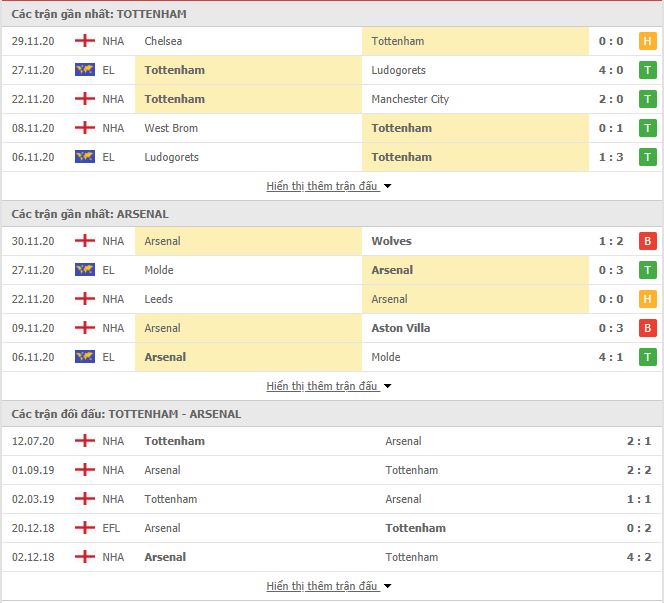
Task: Click West Brom team name in 08.11.20 row
Action: [x=171, y=128]
